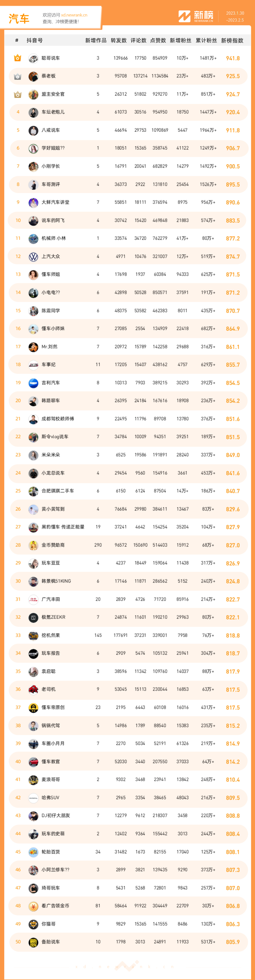The width and height of the screenshot is (255, 980).
Task: Click the 看广告领金币 coin avatar
Action: (34, 906)
